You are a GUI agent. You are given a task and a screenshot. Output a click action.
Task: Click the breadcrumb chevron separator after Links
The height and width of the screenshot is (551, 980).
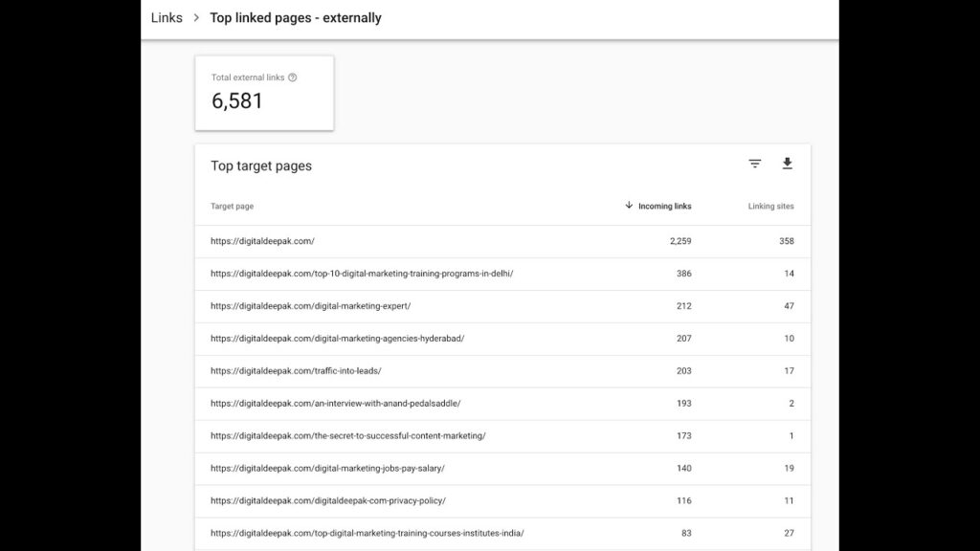(x=196, y=17)
